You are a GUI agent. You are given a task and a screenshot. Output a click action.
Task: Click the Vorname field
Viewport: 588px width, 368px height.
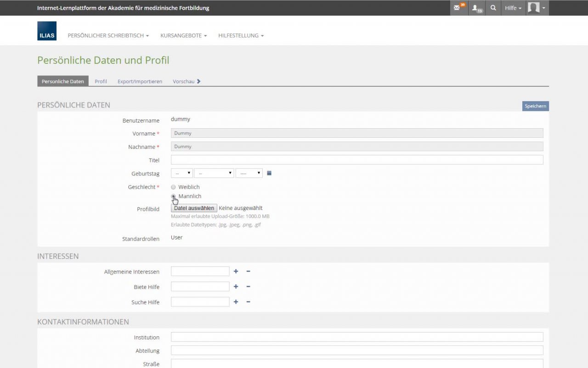click(x=357, y=133)
